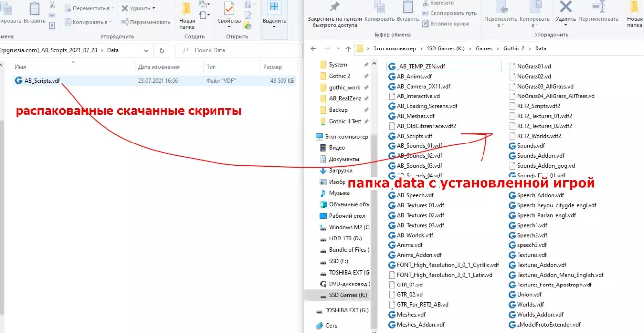
Task: Click Games in the breadcrumb path
Action: [x=484, y=48]
